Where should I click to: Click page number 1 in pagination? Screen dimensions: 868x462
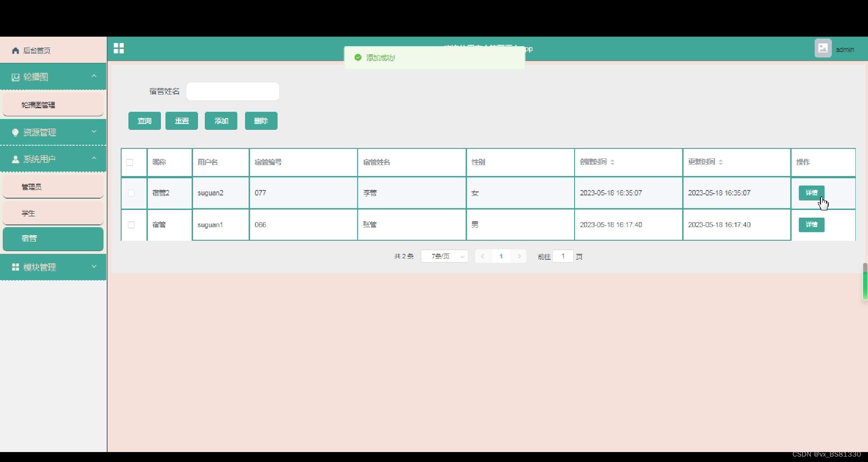pyautogui.click(x=501, y=256)
